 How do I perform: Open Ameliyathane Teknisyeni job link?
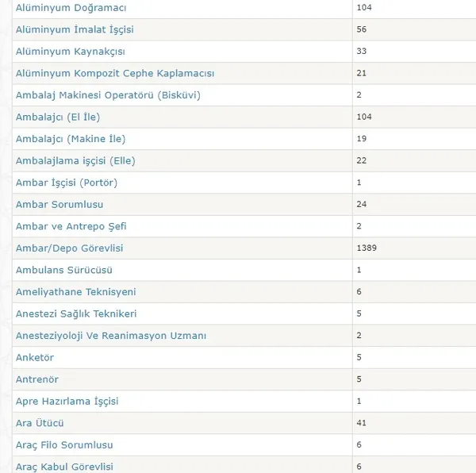(x=76, y=292)
